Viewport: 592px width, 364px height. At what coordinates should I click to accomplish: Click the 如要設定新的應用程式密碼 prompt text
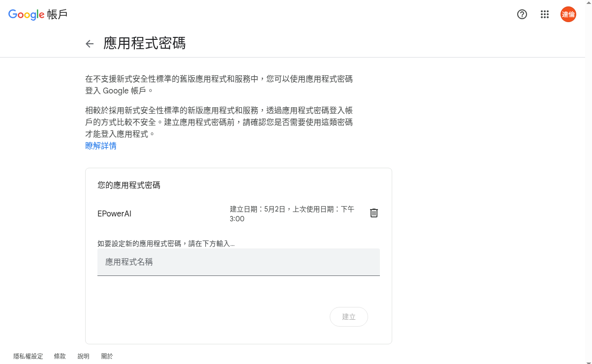tap(166, 243)
